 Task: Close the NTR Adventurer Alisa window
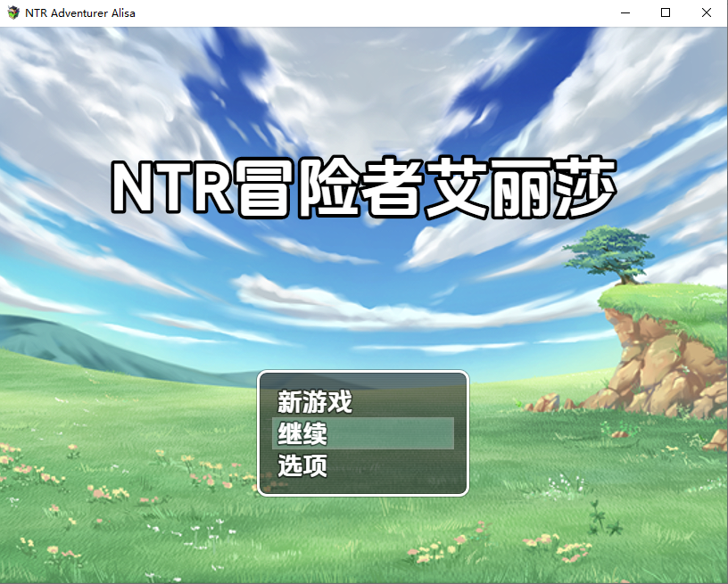tap(707, 13)
